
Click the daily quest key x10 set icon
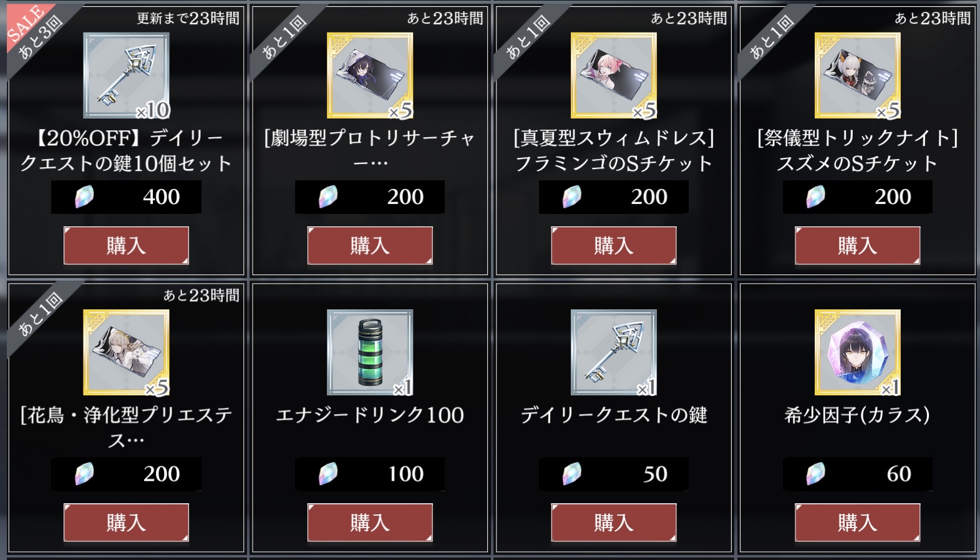(126, 75)
